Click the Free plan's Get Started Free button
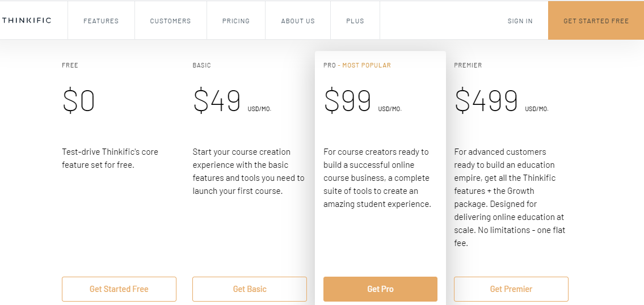The image size is (644, 305). click(119, 289)
